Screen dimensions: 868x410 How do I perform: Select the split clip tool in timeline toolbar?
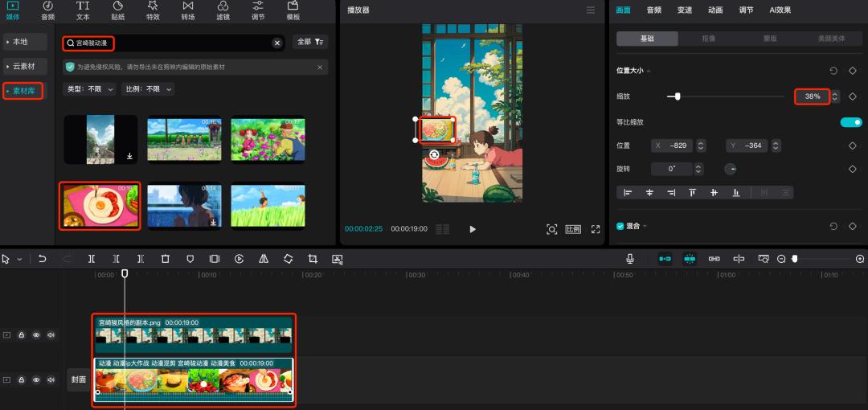(92, 259)
